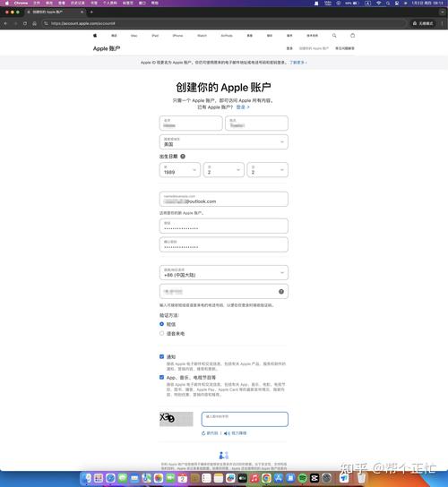
Task: Click the sign-in link below the heading
Action: tap(243, 107)
